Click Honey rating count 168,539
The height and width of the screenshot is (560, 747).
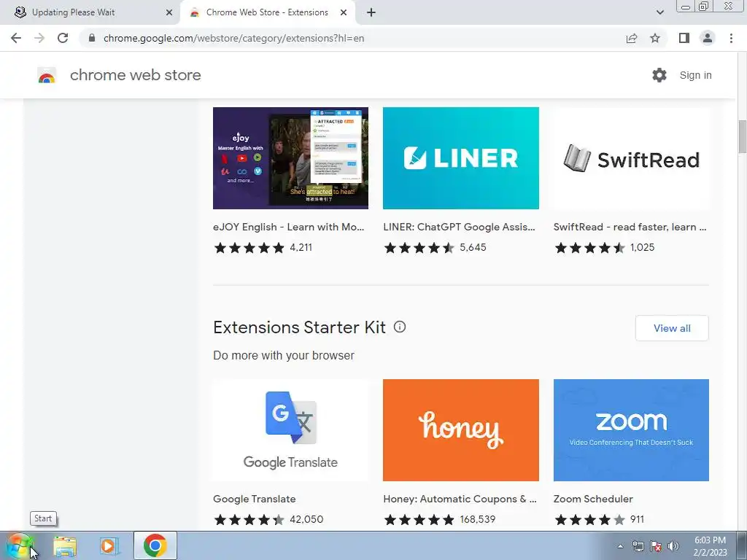tap(477, 519)
